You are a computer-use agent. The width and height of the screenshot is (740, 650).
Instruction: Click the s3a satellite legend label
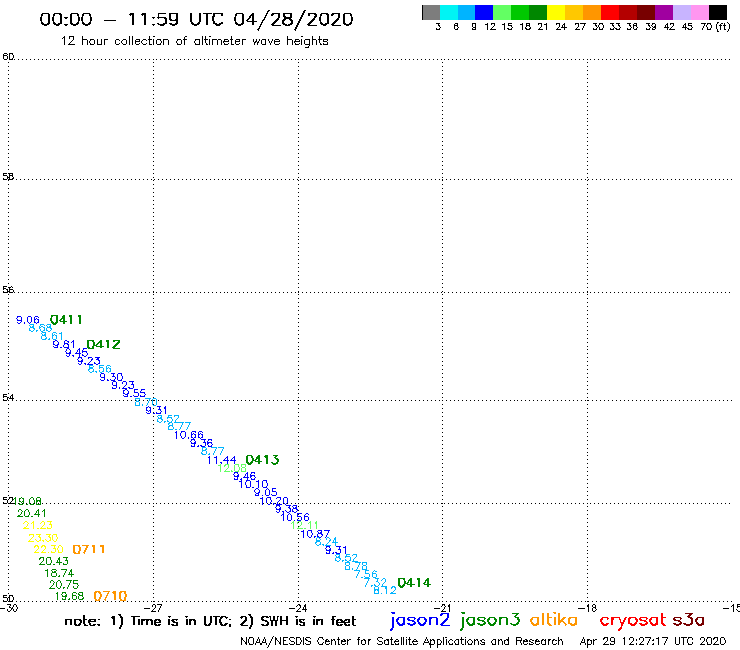pos(689,620)
